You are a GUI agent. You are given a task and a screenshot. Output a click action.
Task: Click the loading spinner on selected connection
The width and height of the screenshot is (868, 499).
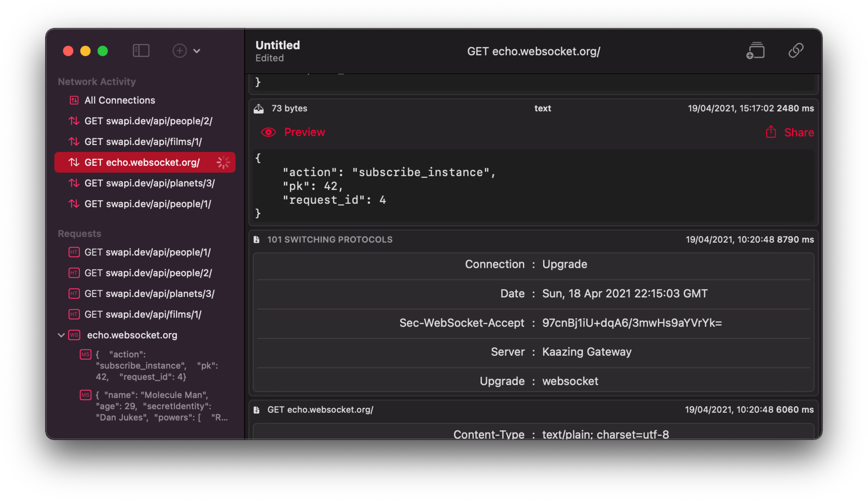point(223,163)
